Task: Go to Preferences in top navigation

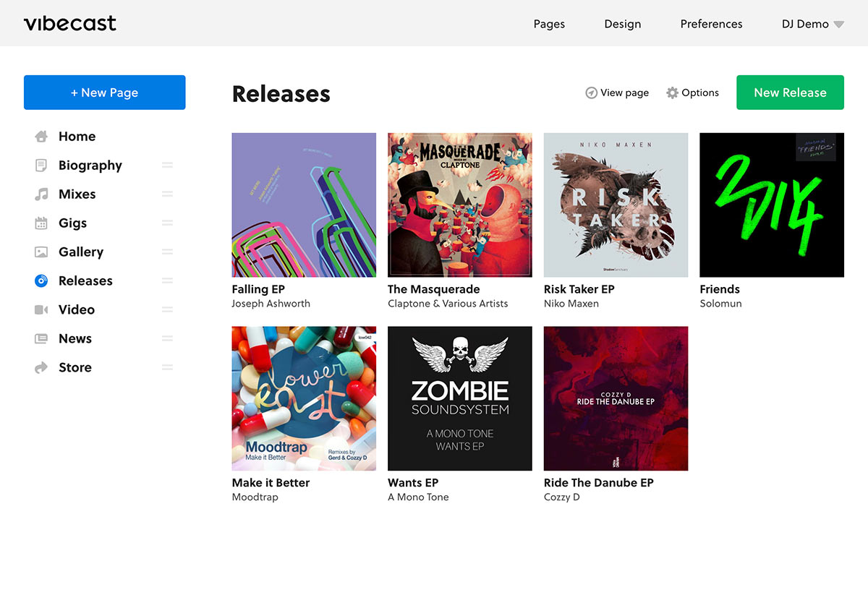Action: tap(711, 25)
